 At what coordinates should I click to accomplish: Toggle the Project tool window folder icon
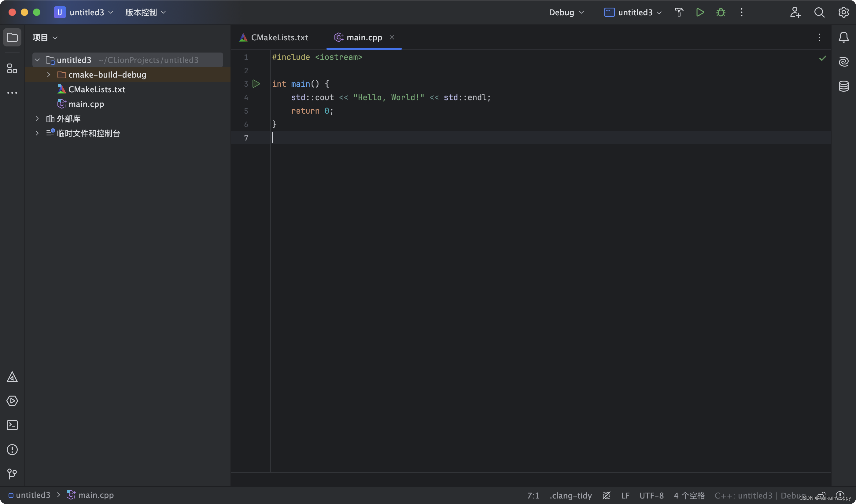pos(12,37)
